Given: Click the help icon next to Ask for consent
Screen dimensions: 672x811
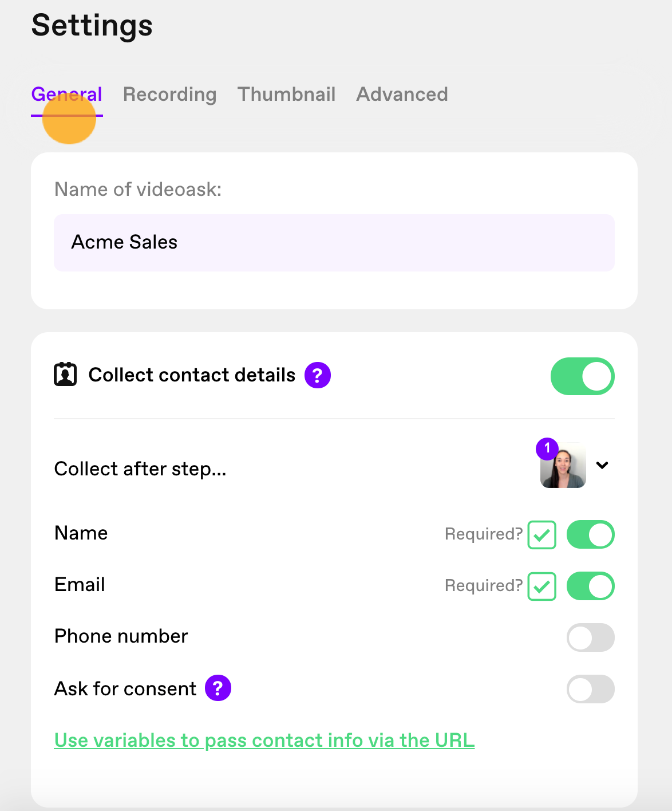Looking at the screenshot, I should 218,688.
